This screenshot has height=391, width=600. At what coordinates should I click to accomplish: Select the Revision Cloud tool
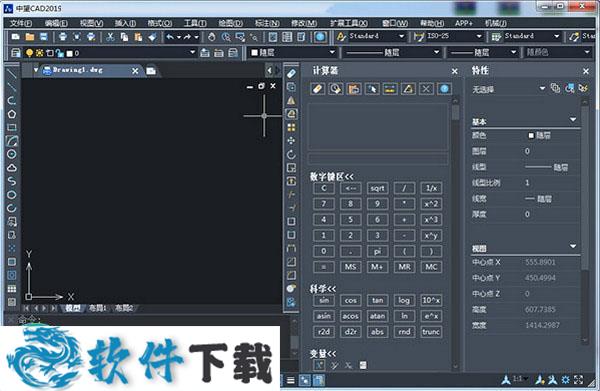tap(12, 168)
